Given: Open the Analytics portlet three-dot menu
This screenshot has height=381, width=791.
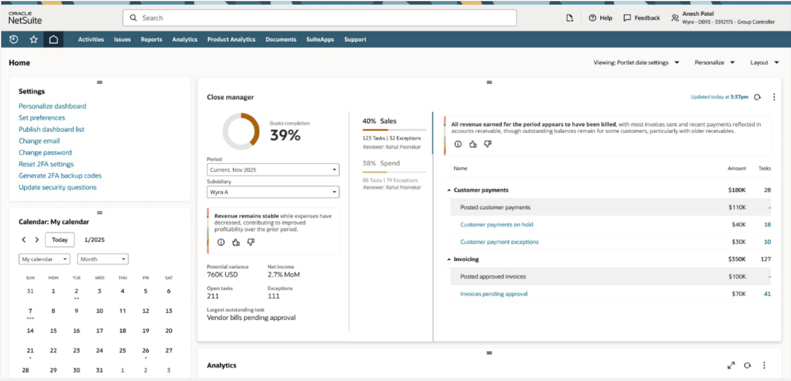Looking at the screenshot, I should (x=764, y=365).
